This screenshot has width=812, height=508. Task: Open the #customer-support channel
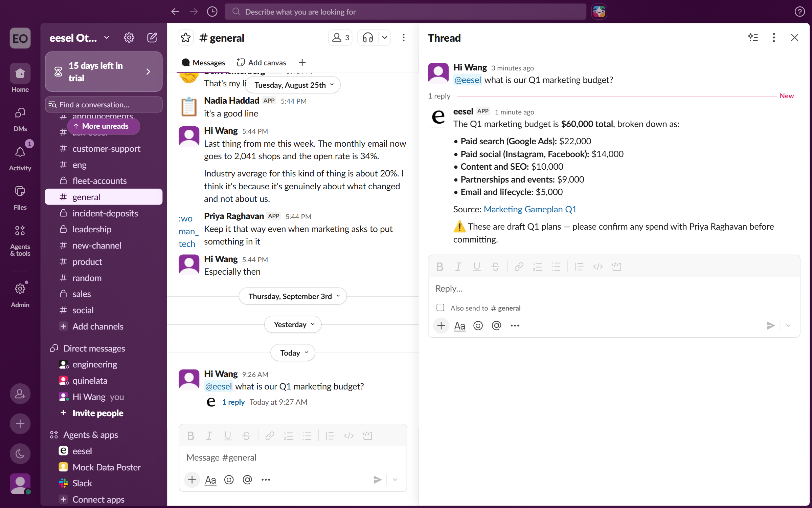pyautogui.click(x=104, y=149)
